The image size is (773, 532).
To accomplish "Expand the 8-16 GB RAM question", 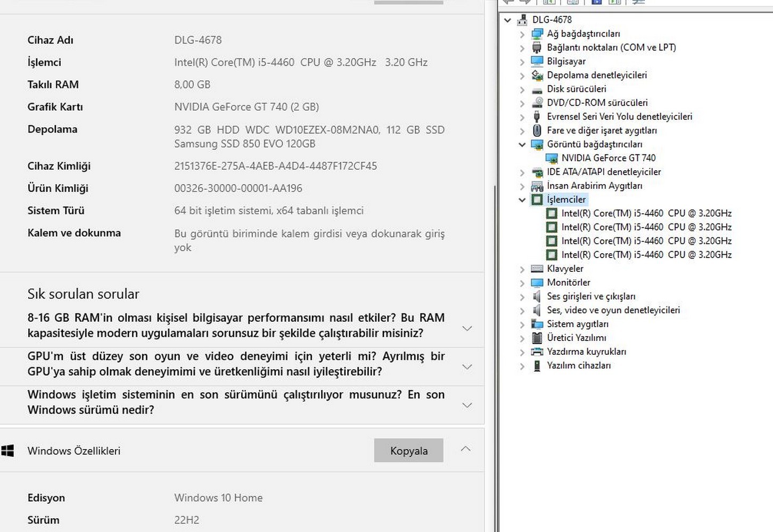I will pyautogui.click(x=467, y=328).
